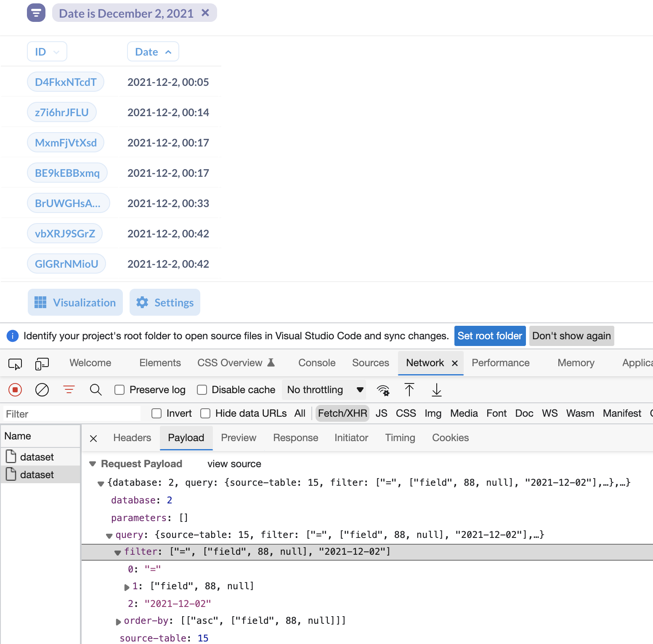Stop recording network log
The image size is (653, 644).
(15, 390)
